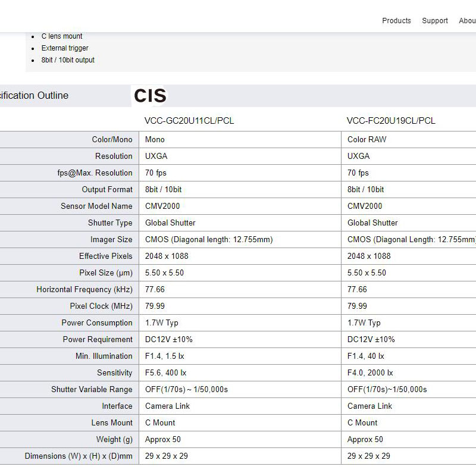476x476 pixels.
Task: Click the 'C lens mount' bullet text
Action: (62, 36)
